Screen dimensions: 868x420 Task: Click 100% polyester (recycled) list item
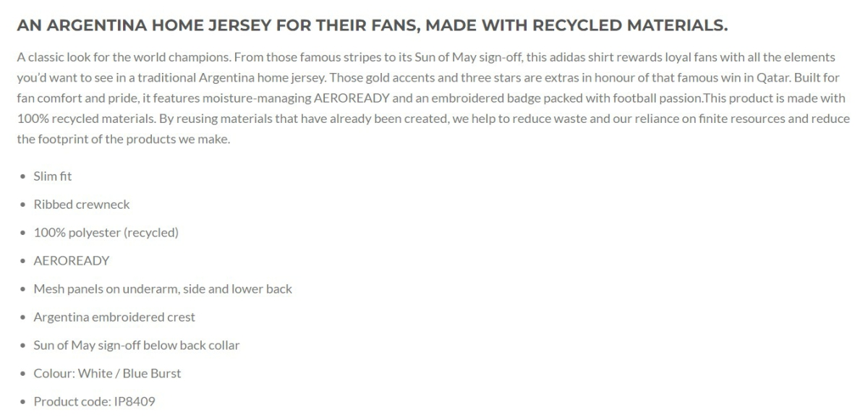(x=106, y=233)
